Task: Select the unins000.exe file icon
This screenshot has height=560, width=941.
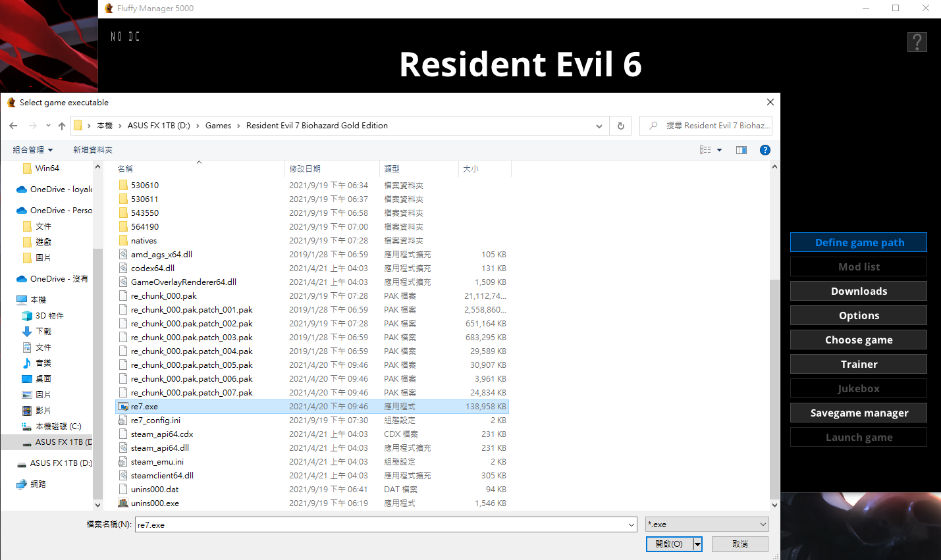Action: point(123,503)
